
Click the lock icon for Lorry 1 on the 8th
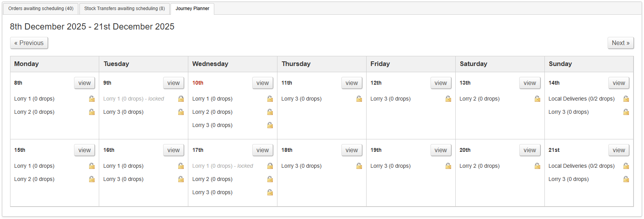tap(92, 99)
